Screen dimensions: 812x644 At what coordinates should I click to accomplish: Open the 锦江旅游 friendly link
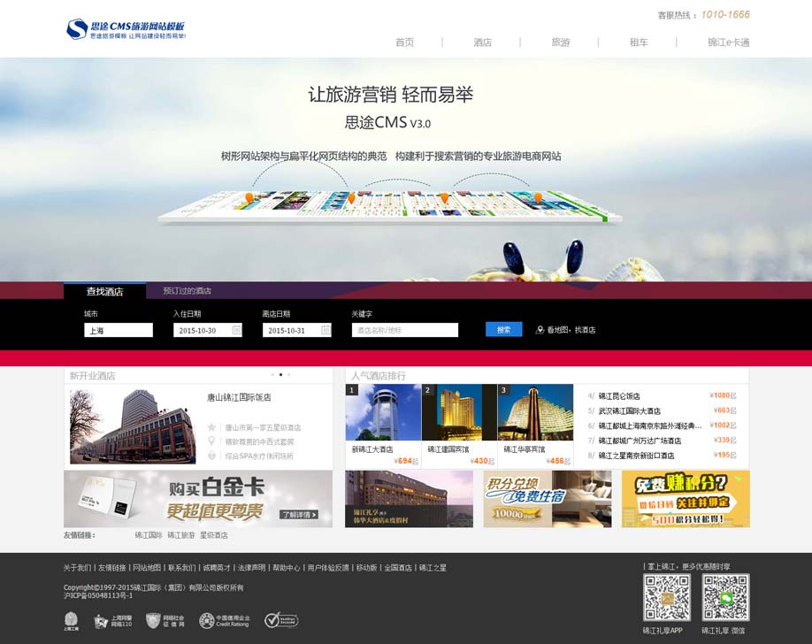pyautogui.click(x=181, y=535)
